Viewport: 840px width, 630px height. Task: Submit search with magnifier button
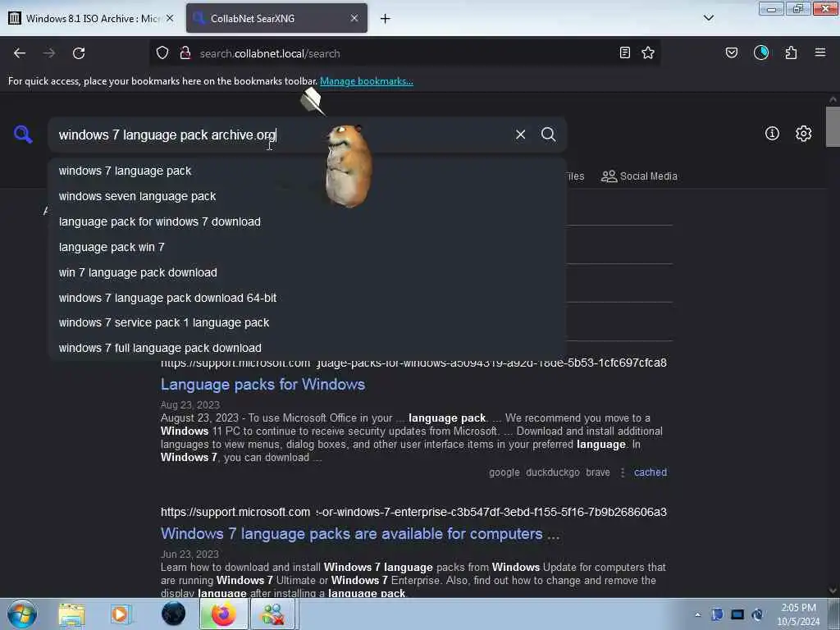[548, 135]
